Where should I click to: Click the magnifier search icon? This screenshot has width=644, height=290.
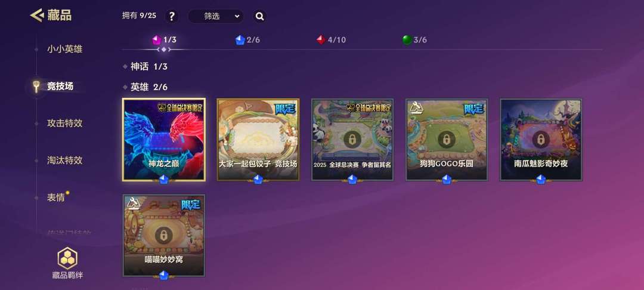259,17
